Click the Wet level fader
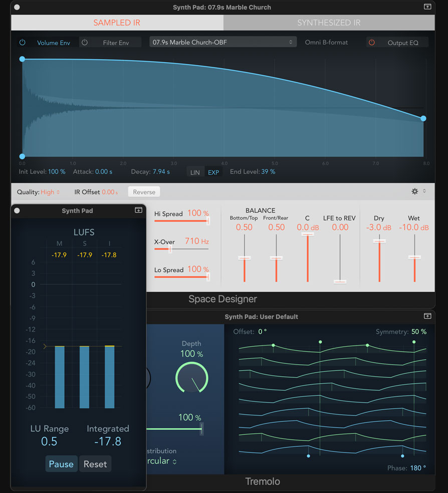Viewport: 448px width, 493px height. [414, 258]
